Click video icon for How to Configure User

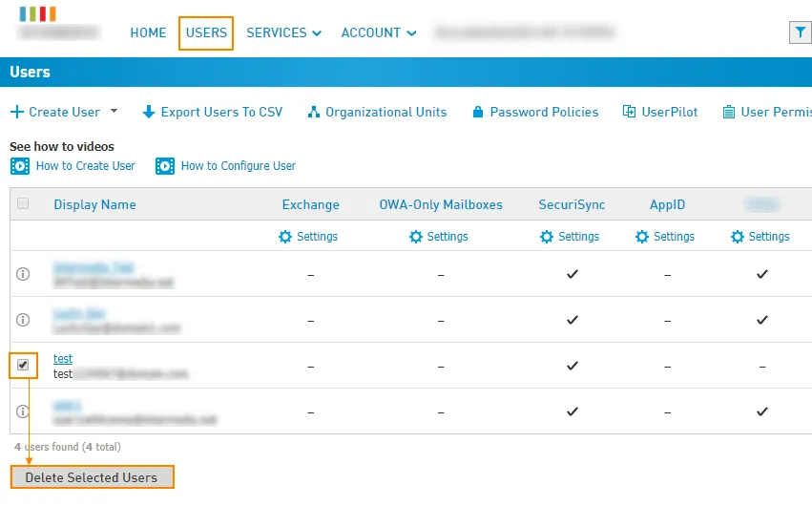(165, 166)
